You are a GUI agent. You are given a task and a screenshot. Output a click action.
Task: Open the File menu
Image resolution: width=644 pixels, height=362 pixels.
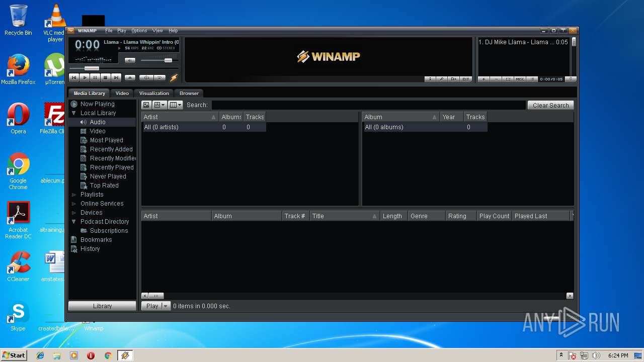(x=109, y=31)
